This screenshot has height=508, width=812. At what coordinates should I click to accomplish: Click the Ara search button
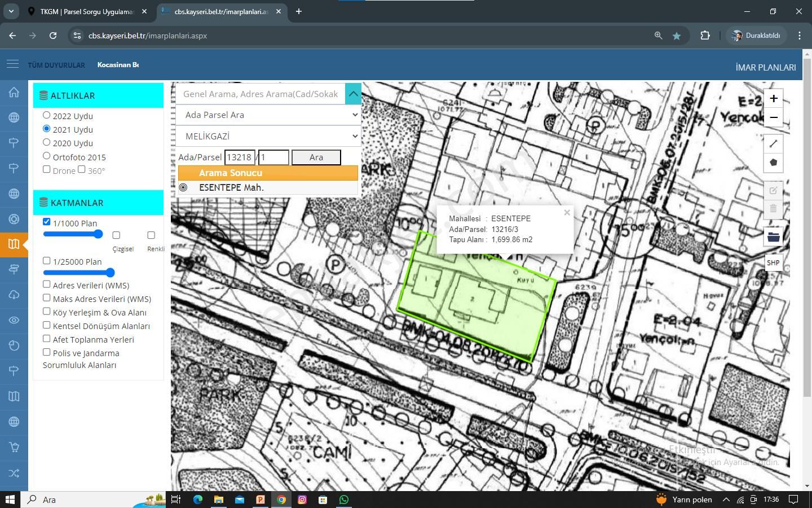pyautogui.click(x=316, y=157)
